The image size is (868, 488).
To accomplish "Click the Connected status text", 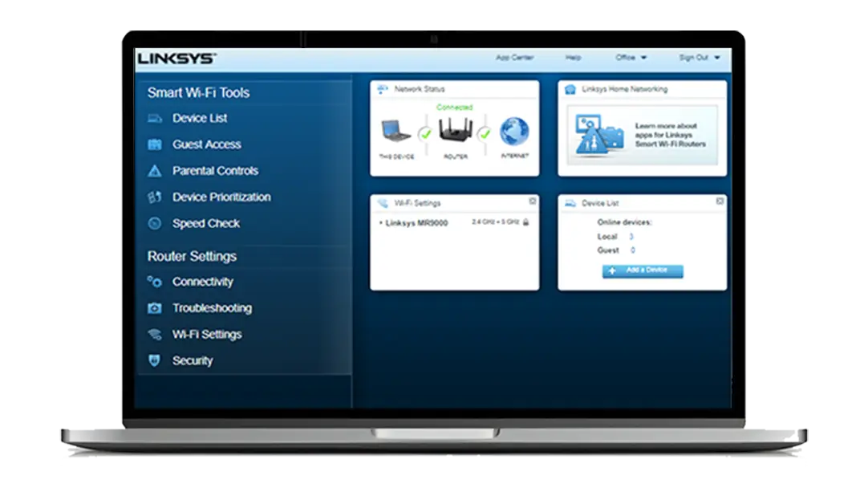I will [455, 108].
